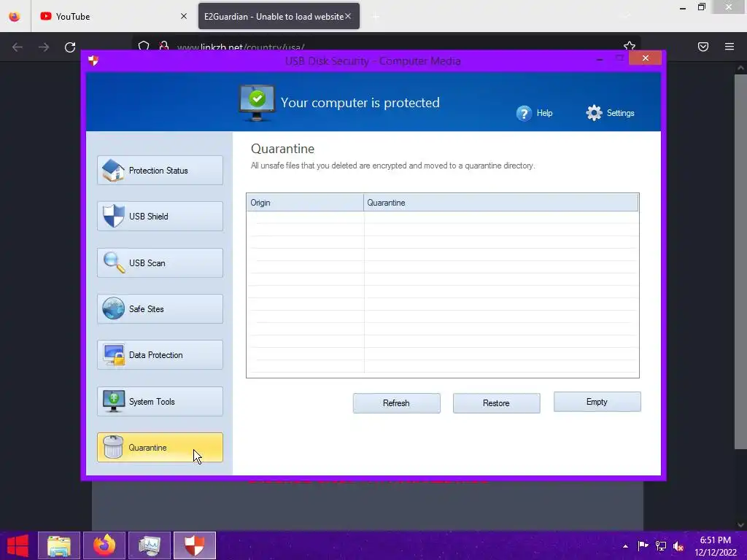The height and width of the screenshot is (560, 747).
Task: Click the Firefox tracking protection shield icon
Action: click(144, 46)
